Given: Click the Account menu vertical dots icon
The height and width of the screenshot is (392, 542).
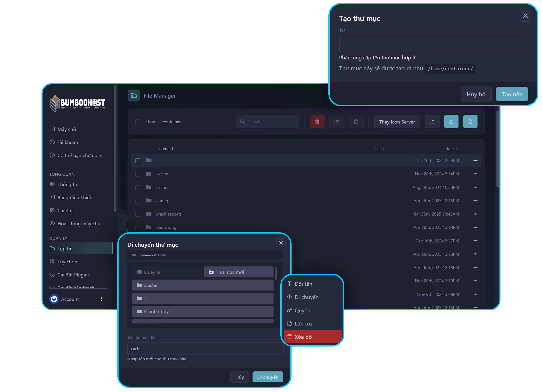Looking at the screenshot, I should [x=101, y=299].
